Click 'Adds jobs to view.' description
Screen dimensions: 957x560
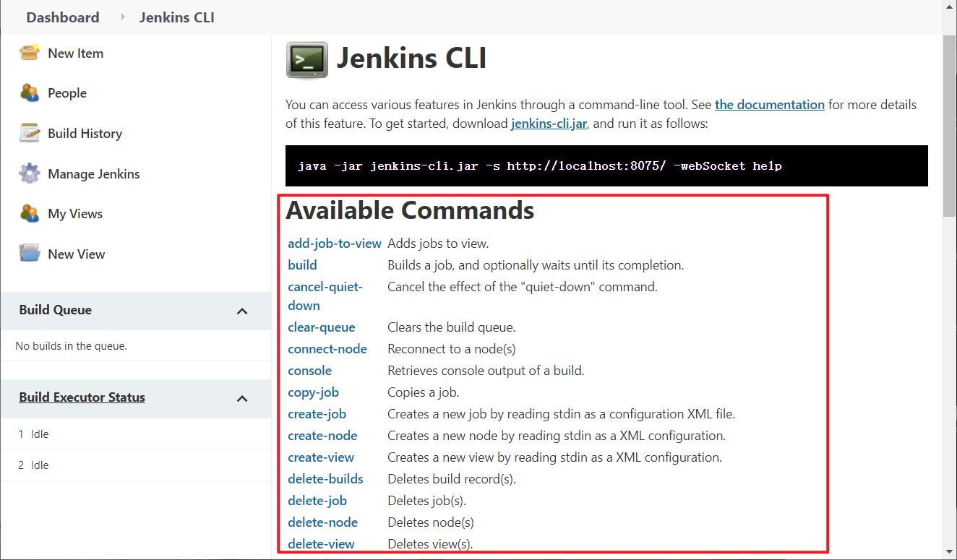438,244
